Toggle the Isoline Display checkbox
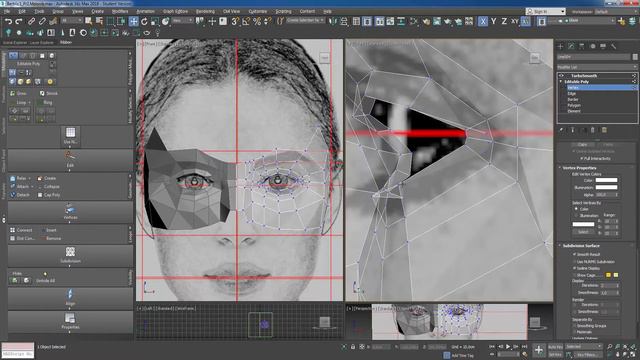This screenshot has width=640, height=360. point(575,269)
